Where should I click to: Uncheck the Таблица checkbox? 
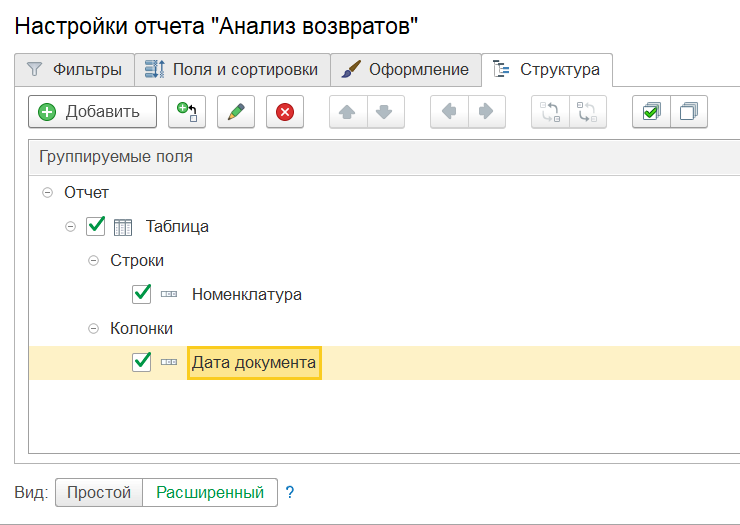click(96, 226)
